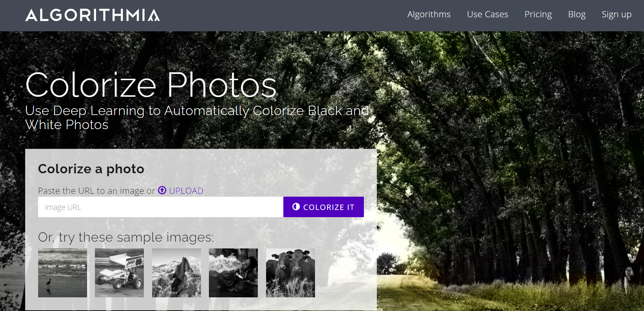The image size is (644, 311).
Task: Click the UPLOAD text link
Action: (186, 191)
